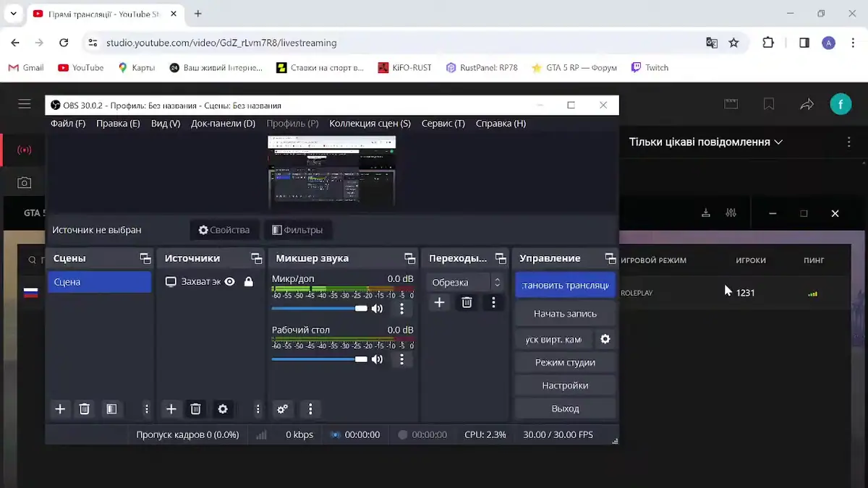Open Файл menu in OBS
Image resolution: width=868 pixels, height=488 pixels.
point(68,124)
